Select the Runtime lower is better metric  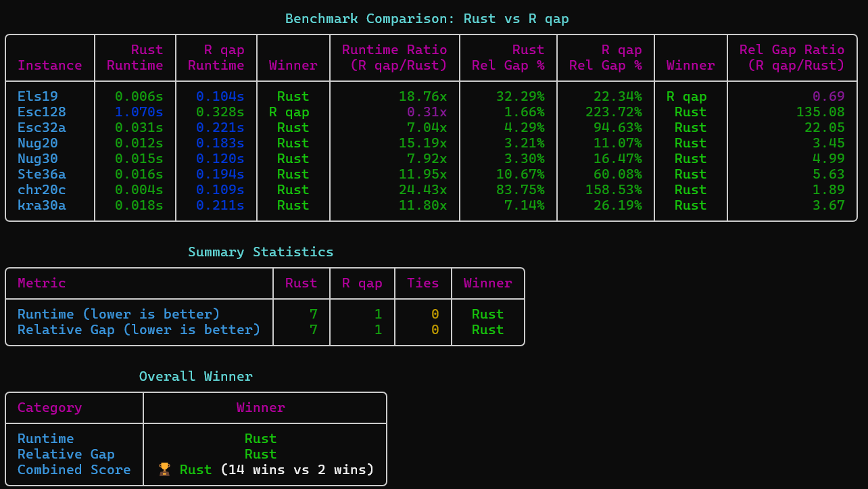(120, 314)
